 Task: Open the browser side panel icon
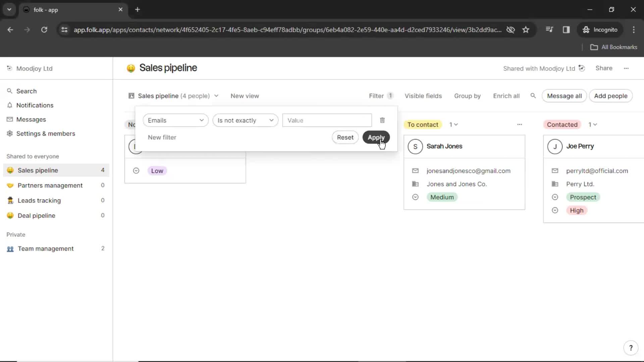point(566,30)
